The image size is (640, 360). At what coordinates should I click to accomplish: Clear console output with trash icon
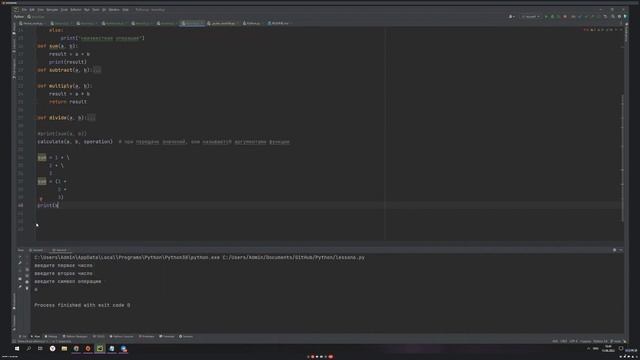click(27, 288)
